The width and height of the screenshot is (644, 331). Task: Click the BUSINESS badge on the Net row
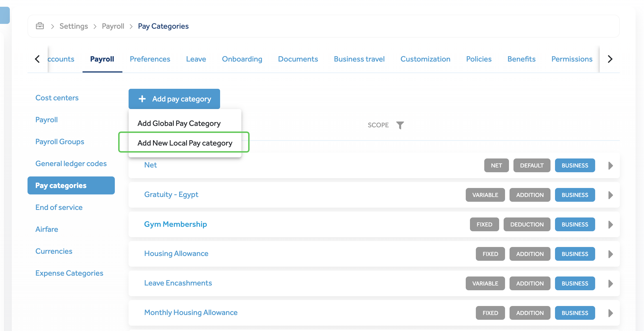(x=574, y=165)
